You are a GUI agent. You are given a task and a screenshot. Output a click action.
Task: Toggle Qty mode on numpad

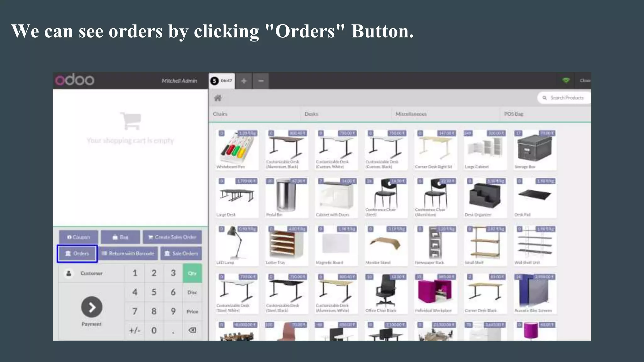[x=192, y=273]
